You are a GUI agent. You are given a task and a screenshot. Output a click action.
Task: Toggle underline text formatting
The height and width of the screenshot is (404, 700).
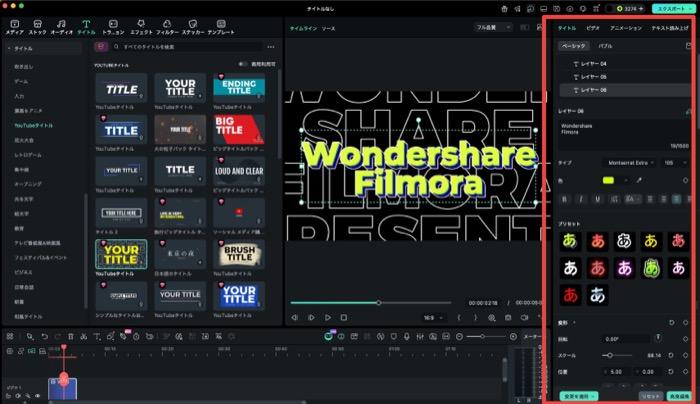[597, 199]
